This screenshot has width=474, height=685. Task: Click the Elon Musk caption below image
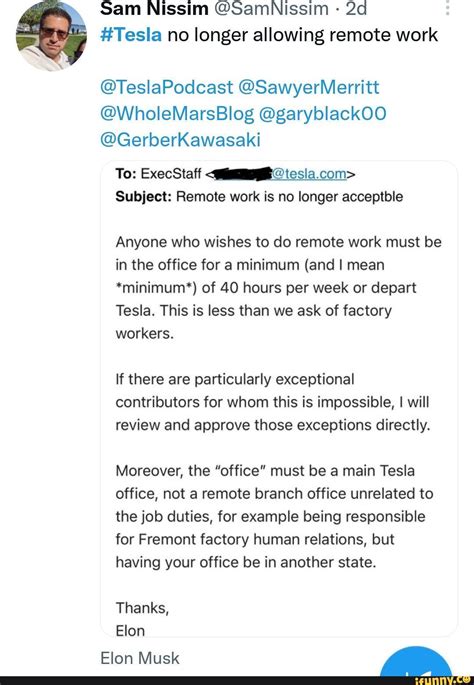140,658
